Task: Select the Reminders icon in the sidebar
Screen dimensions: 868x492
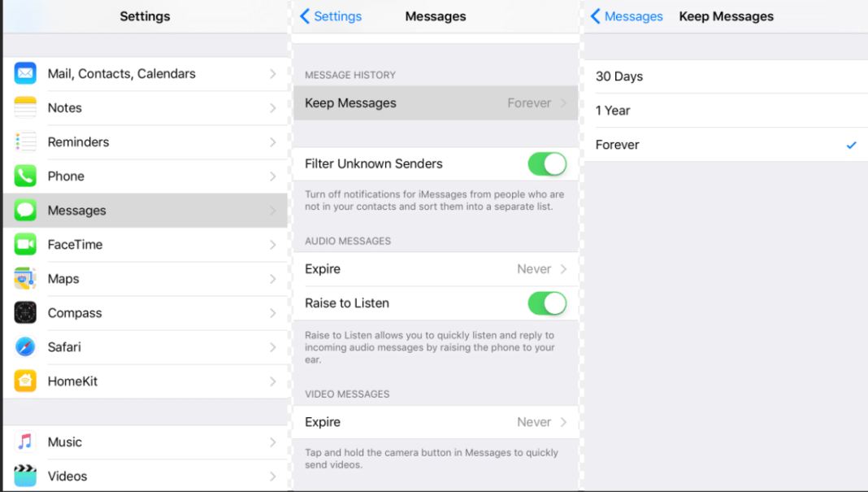Action: click(x=24, y=142)
